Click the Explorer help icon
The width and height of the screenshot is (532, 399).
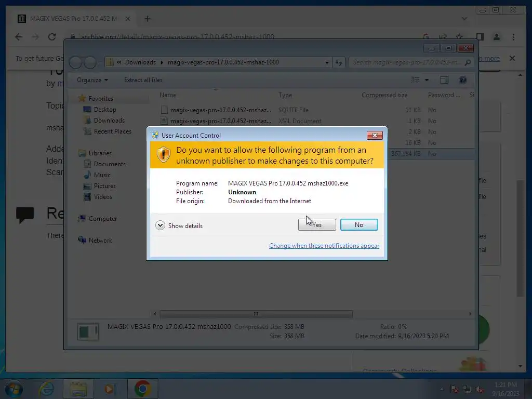[463, 80]
